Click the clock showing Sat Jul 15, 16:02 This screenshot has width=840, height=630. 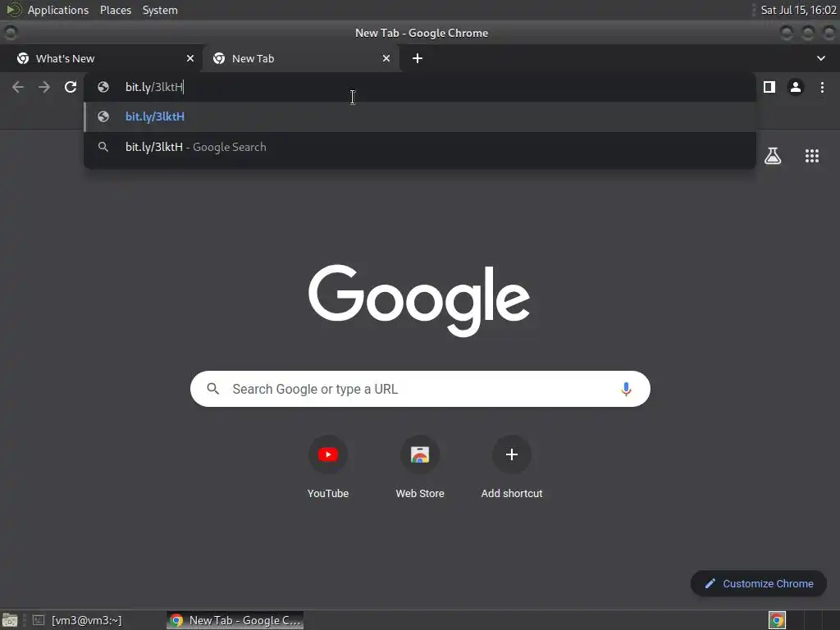798,10
